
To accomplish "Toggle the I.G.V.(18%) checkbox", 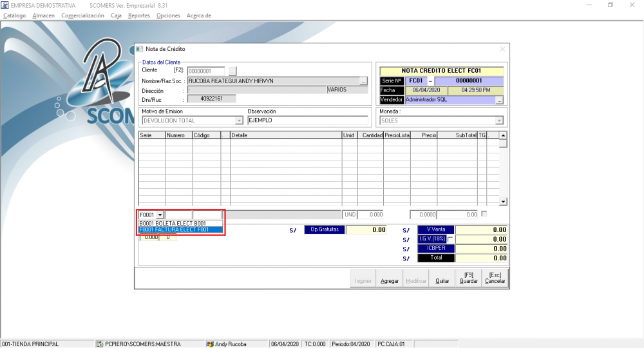I will pyautogui.click(x=451, y=240).
